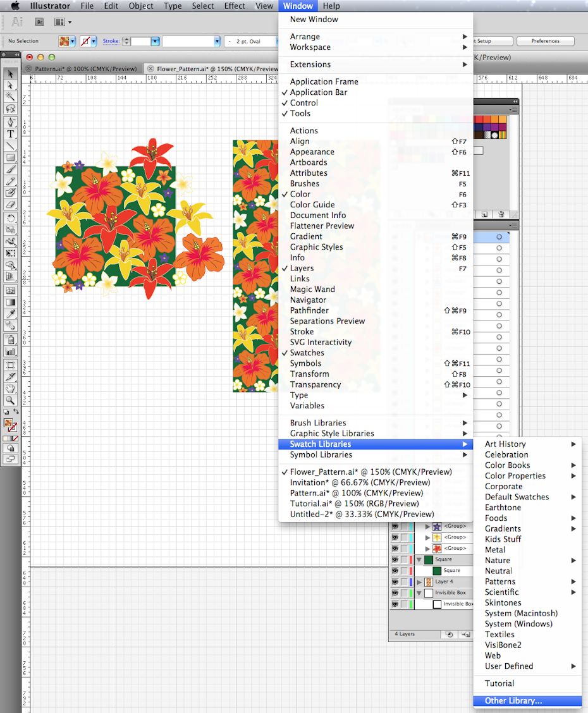Select the Scale tool
Viewport: 588px width, 713px height.
point(10,230)
